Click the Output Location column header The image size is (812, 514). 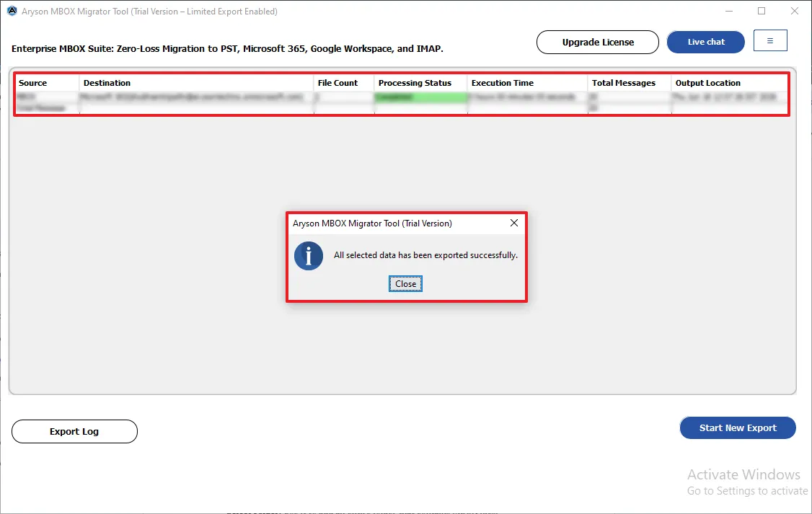coord(729,83)
